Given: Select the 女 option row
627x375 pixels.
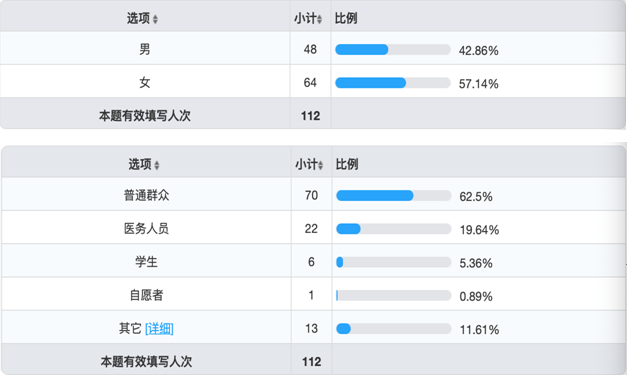Looking at the screenshot, I should (313, 82).
